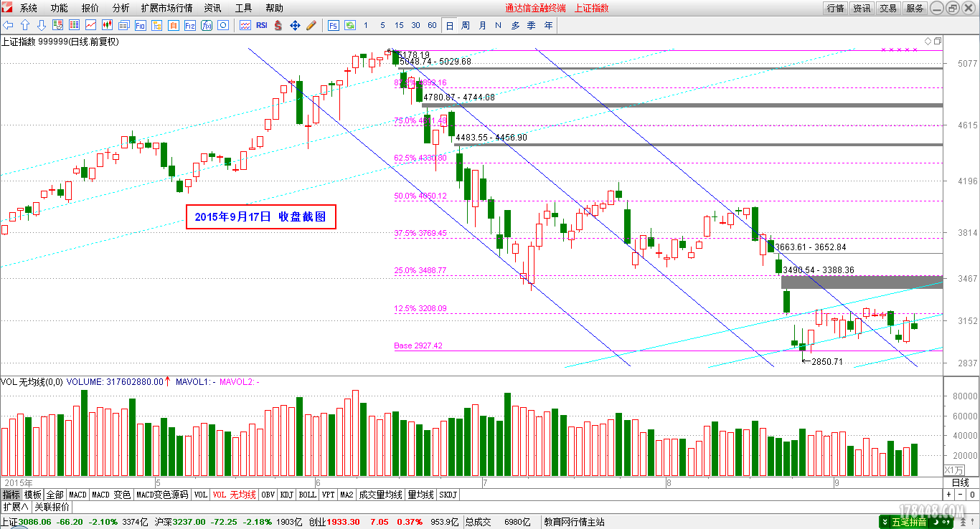Select the SKDJ indicator tab
Screen dimensions: 980x529
click(x=448, y=495)
